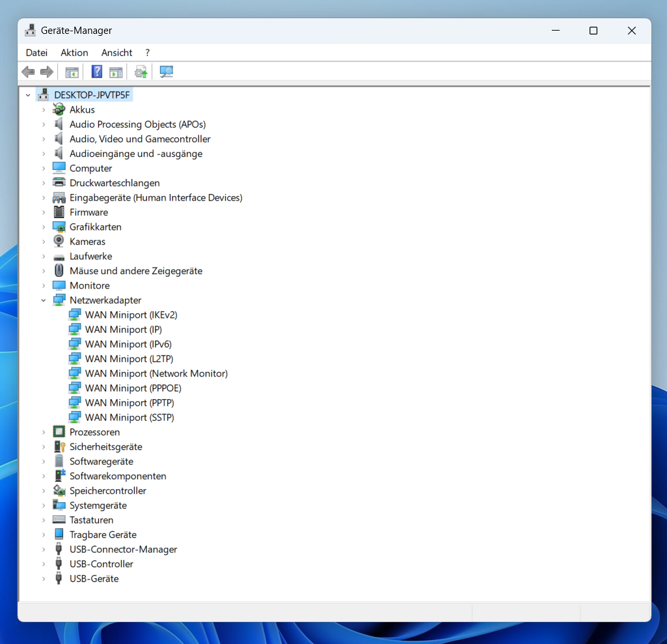The image size is (667, 644).
Task: Expand the Monitore category
Action: [x=44, y=286]
